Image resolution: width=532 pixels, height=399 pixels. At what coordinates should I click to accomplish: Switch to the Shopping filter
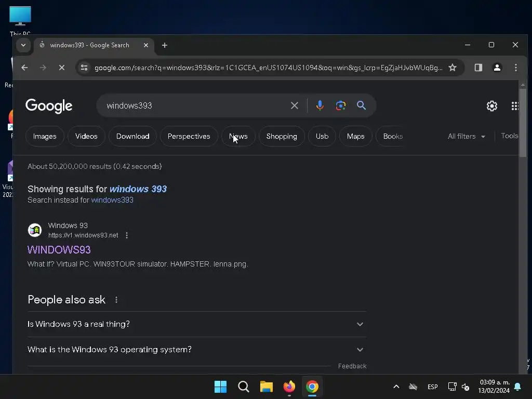(x=282, y=137)
